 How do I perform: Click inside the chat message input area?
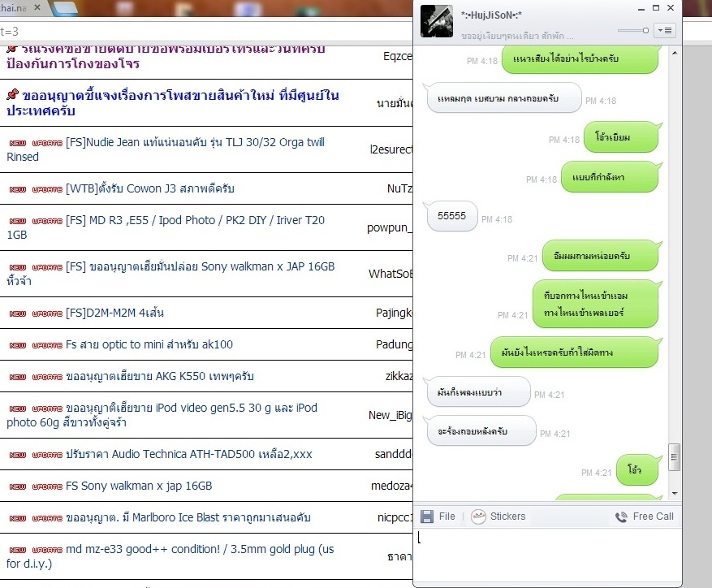click(x=548, y=555)
